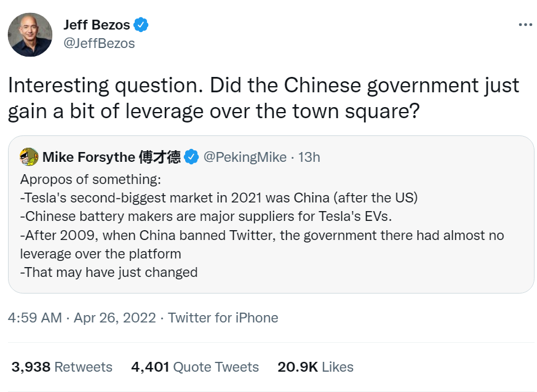Open the three-dot more options menu
The height and width of the screenshot is (392, 537).
click(525, 25)
